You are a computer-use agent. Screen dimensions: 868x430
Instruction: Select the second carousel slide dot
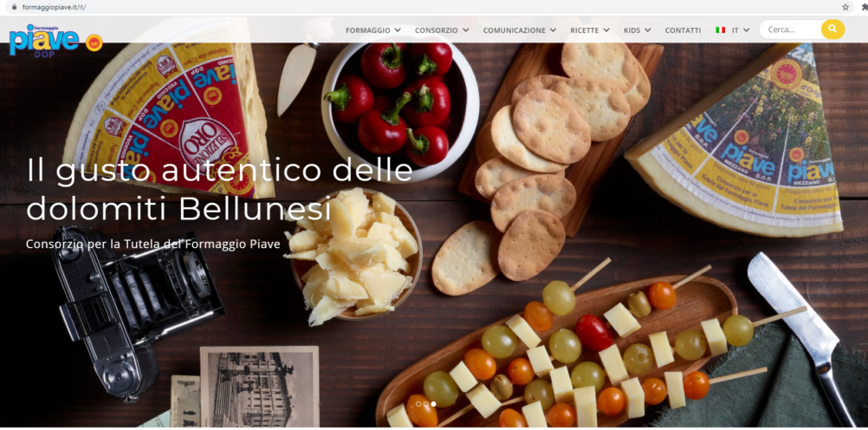[425, 404]
